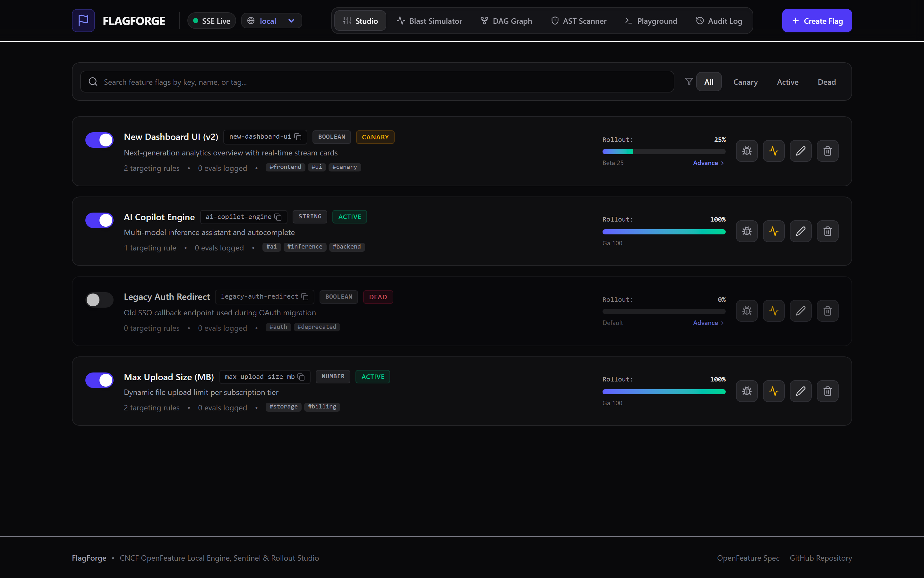Open the OpenFeature Spec link
The height and width of the screenshot is (578, 924).
click(x=748, y=558)
